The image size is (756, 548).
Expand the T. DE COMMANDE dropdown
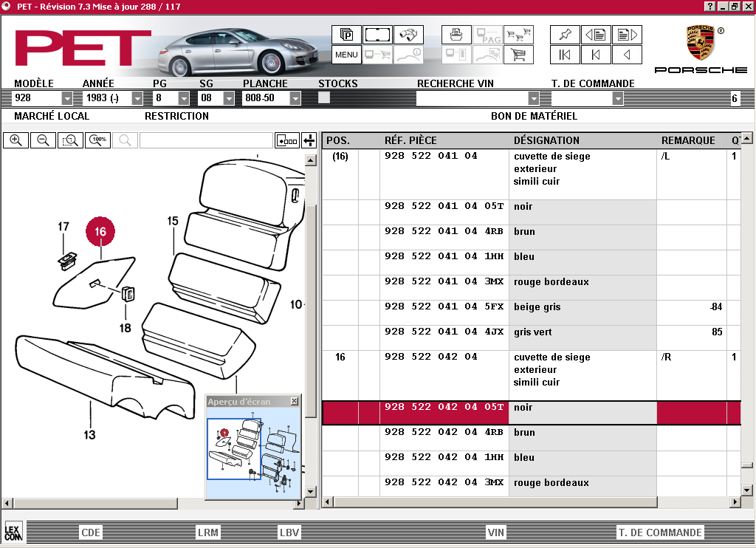[x=618, y=98]
